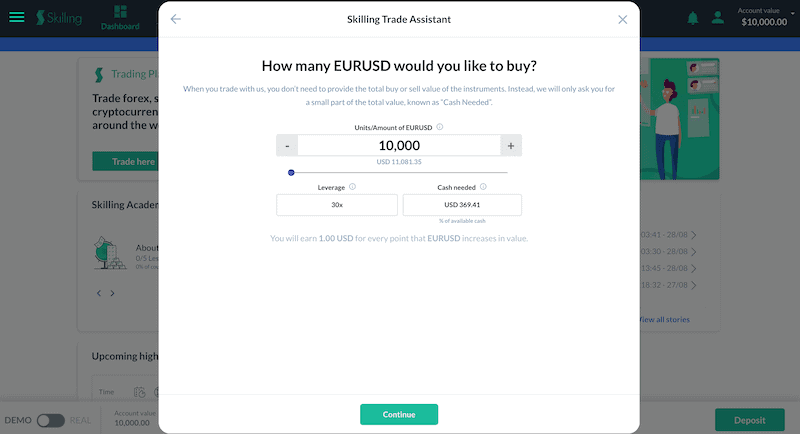Show info for Units/Amount of EURUSD

tap(440, 127)
